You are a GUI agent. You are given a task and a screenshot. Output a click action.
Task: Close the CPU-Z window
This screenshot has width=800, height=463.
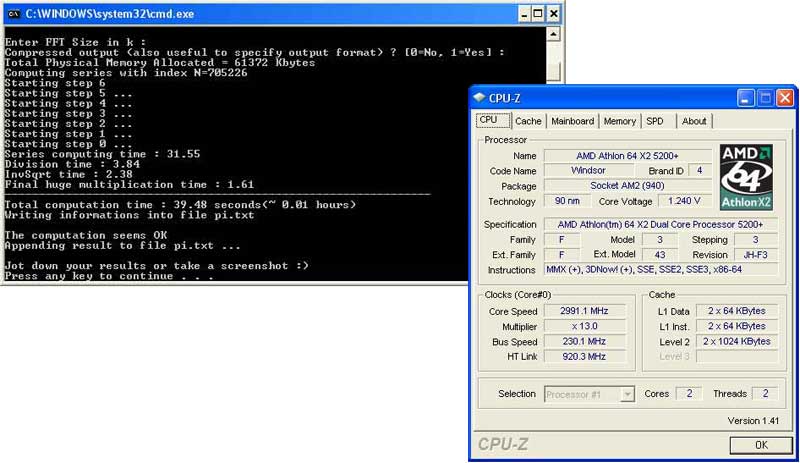tap(784, 98)
